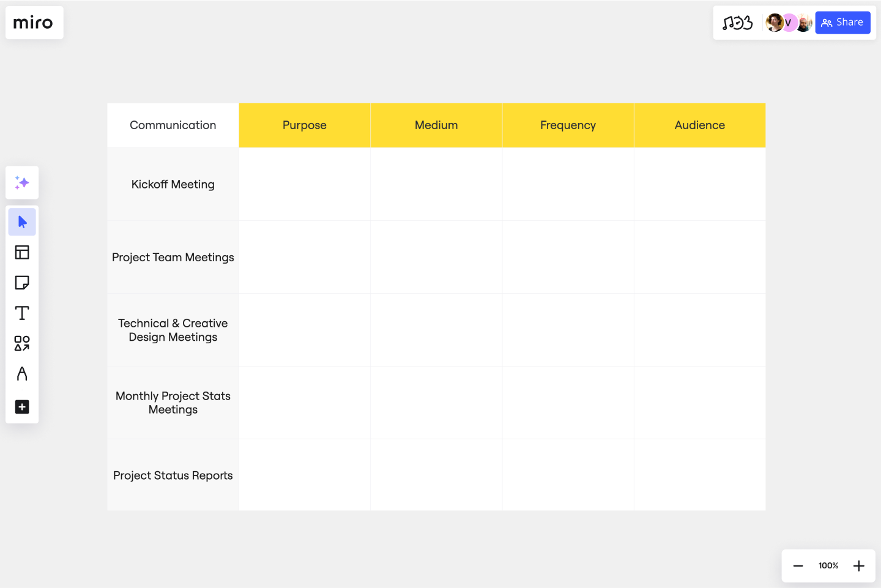Zoom out using the minus control

798,565
